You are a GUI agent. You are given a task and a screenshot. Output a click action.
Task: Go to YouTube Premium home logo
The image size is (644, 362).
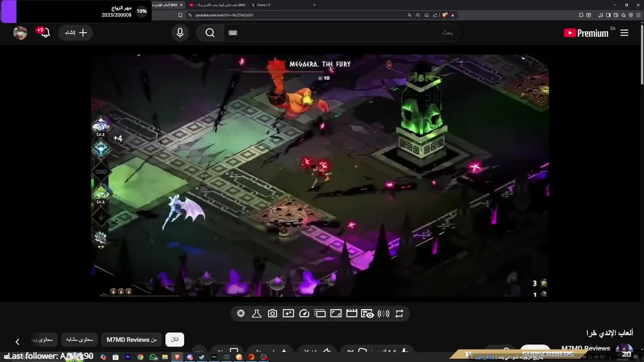[x=586, y=33]
